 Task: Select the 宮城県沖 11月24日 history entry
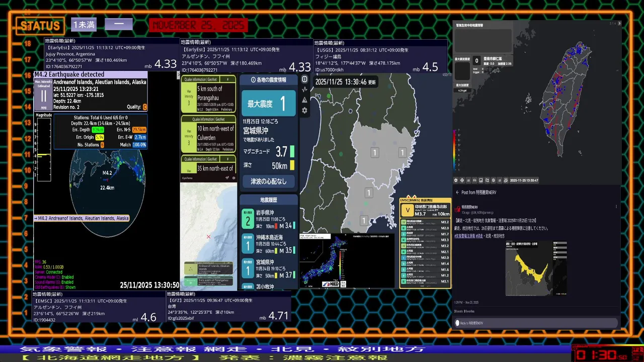[x=269, y=268]
